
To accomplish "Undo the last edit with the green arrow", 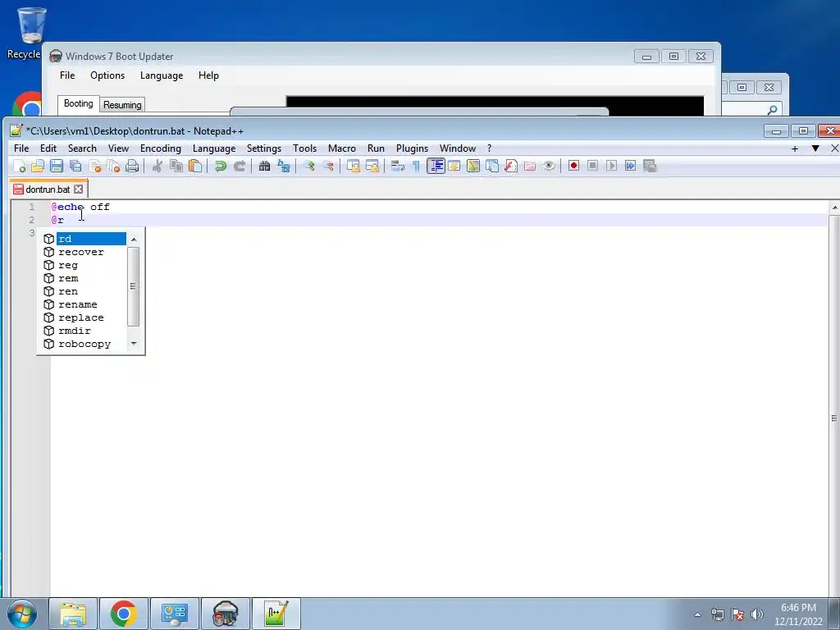I will tap(220, 166).
